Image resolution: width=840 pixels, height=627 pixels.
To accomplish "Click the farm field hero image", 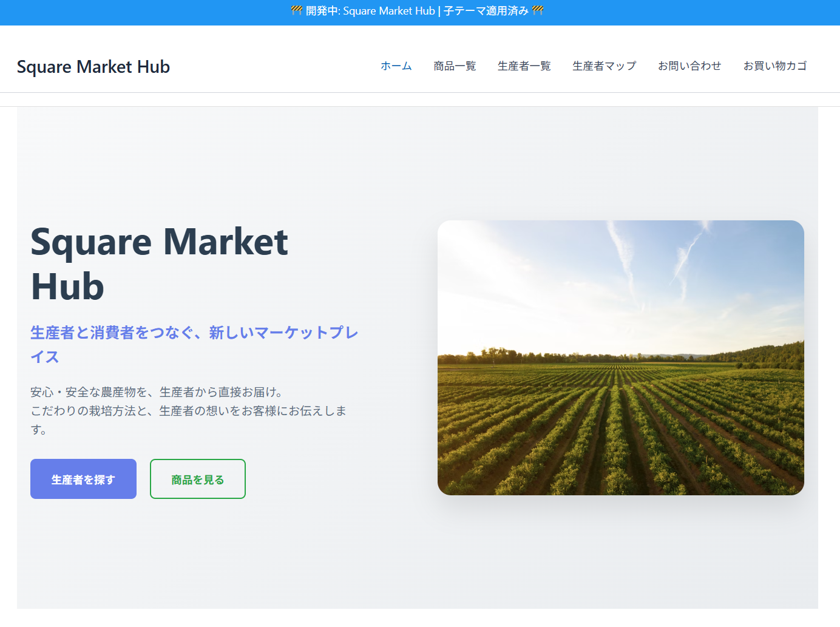I will pyautogui.click(x=620, y=358).
